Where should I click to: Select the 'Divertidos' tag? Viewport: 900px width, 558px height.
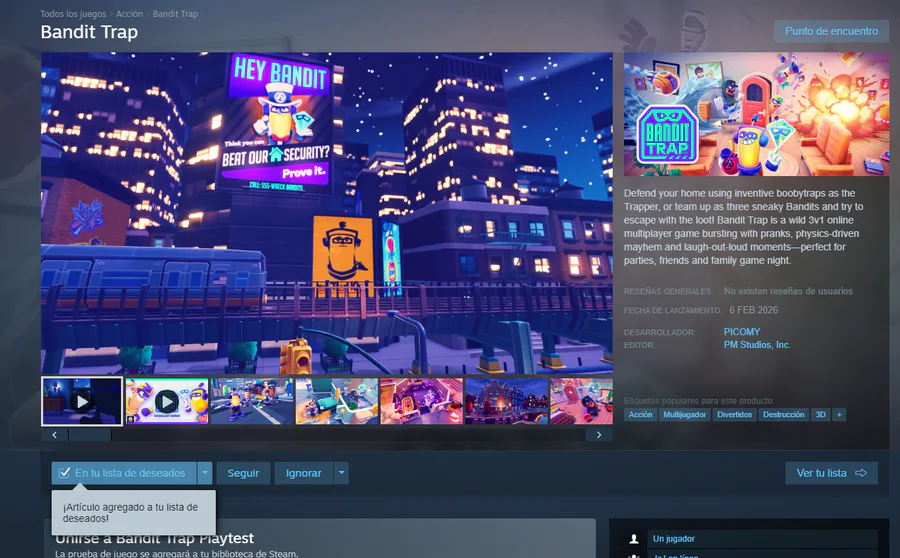tap(734, 414)
